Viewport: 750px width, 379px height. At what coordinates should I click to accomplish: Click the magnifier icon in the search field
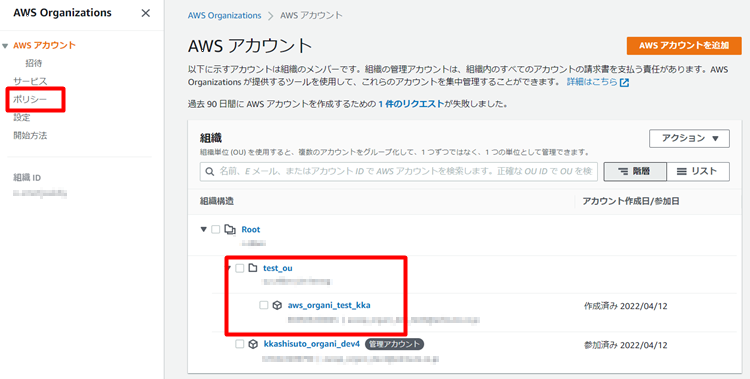210,171
